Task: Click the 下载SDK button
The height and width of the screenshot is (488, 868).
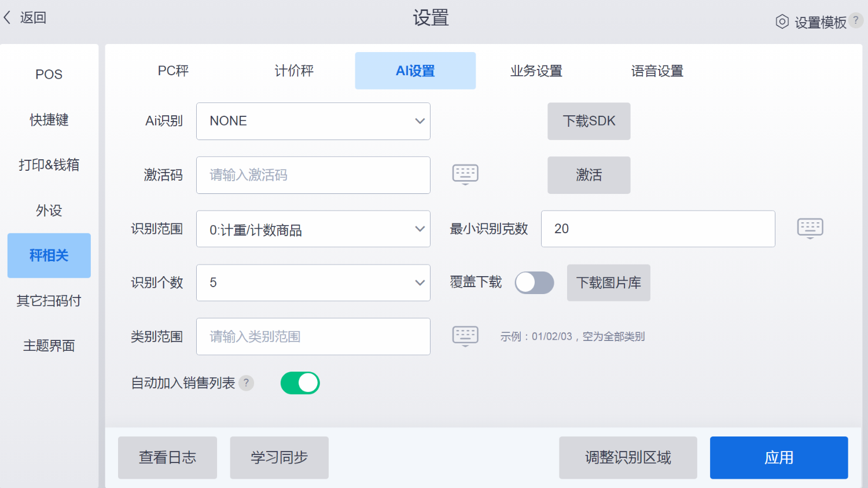Action: pos(589,121)
